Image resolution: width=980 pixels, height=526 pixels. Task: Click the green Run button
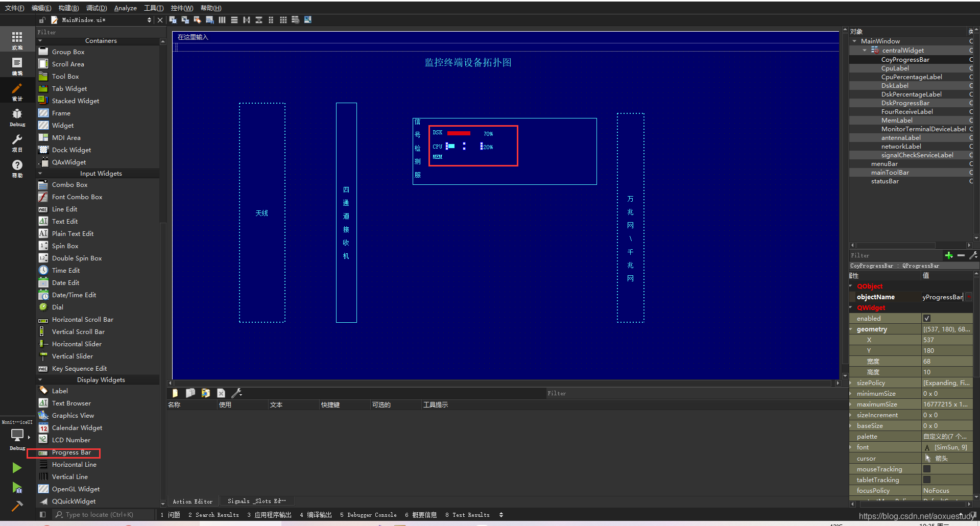17,468
